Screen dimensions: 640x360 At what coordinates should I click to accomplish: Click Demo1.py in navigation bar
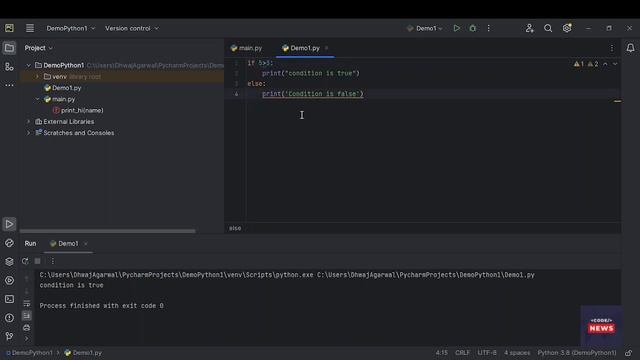tap(83, 353)
